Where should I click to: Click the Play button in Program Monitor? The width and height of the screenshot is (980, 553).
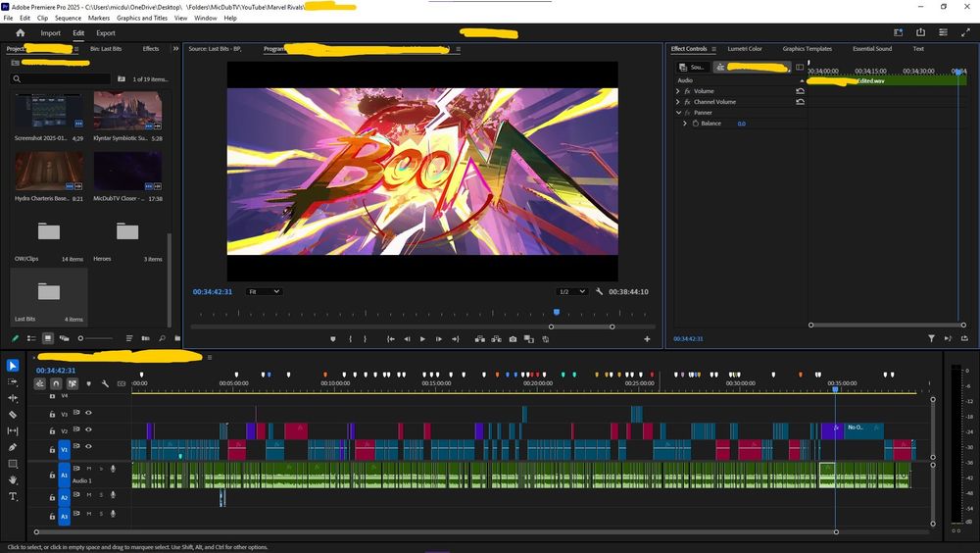tap(422, 339)
